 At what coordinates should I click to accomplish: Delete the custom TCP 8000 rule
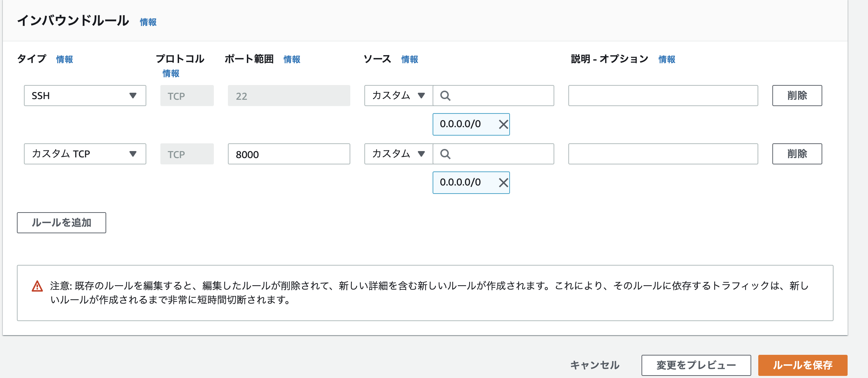coord(797,154)
